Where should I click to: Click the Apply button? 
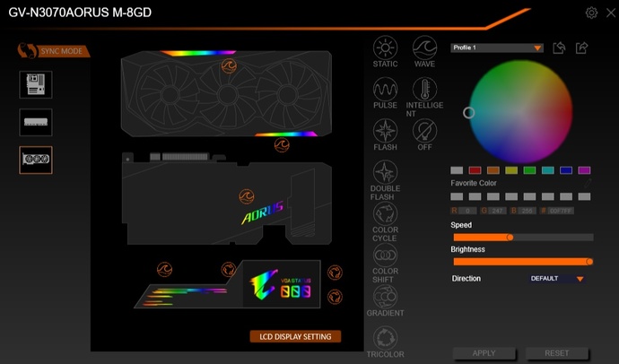point(484,353)
